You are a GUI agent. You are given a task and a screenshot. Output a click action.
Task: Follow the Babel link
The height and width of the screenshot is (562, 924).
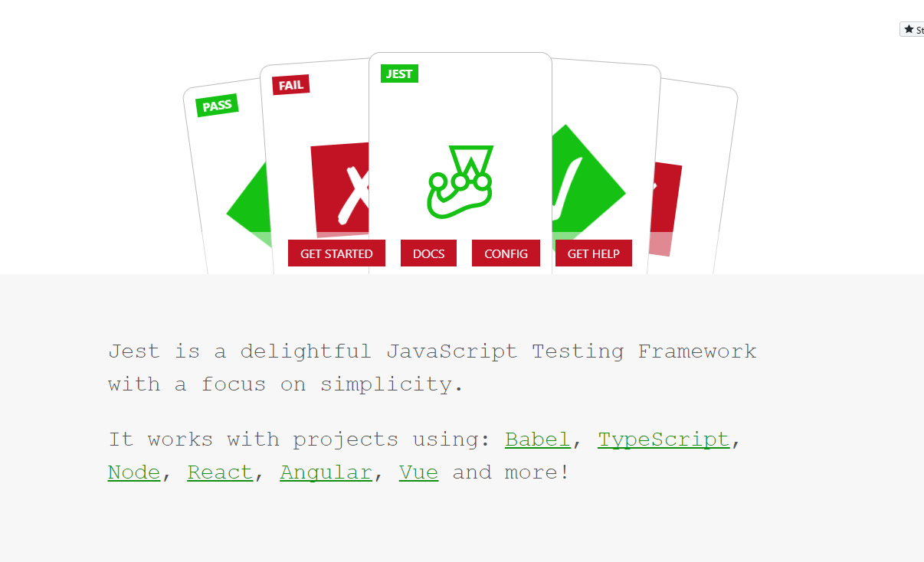pos(538,439)
